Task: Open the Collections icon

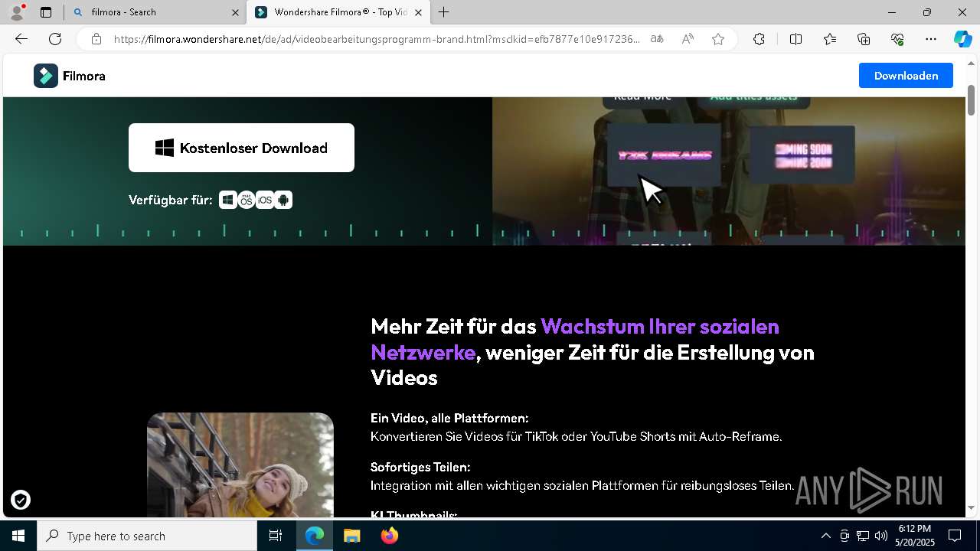Action: [x=864, y=39]
